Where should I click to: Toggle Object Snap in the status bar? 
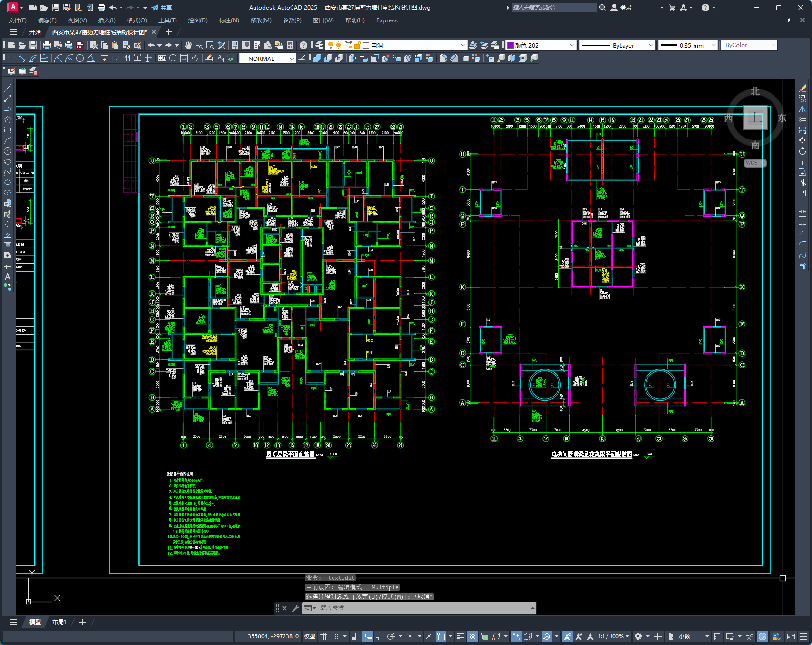441,636
